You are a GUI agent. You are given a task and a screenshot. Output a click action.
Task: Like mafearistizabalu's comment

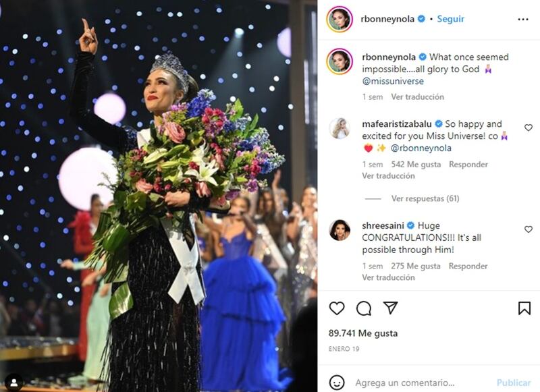pos(529,128)
